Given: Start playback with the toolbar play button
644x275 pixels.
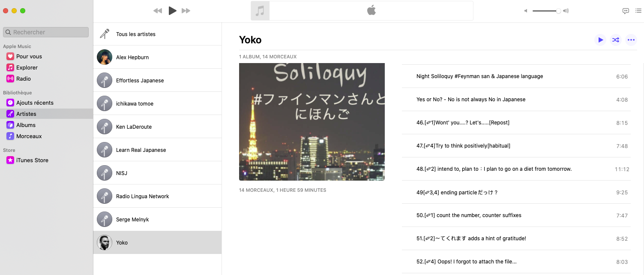Looking at the screenshot, I should pyautogui.click(x=172, y=11).
